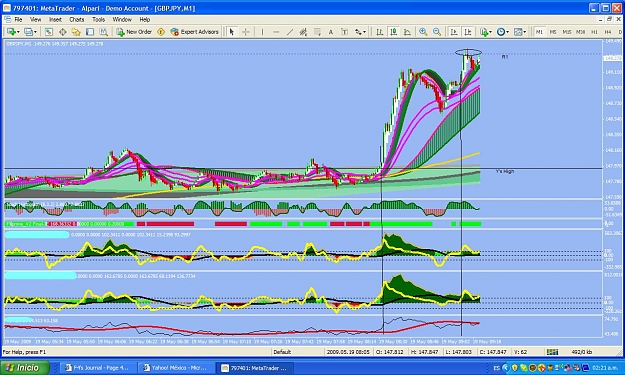Open the Strategy Tester icon
The height and width of the screenshot is (375, 625).
[104, 32]
